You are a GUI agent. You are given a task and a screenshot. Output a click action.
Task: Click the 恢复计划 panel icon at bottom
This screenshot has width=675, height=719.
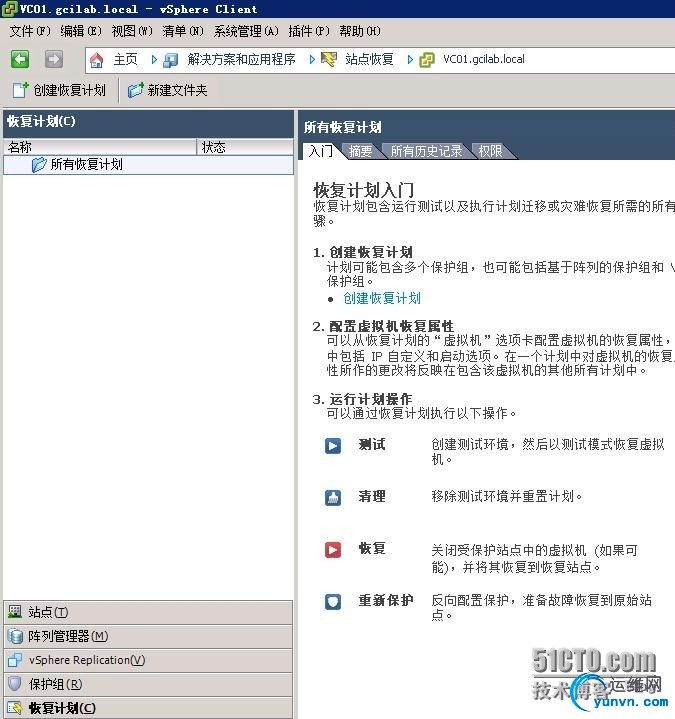click(x=15, y=708)
